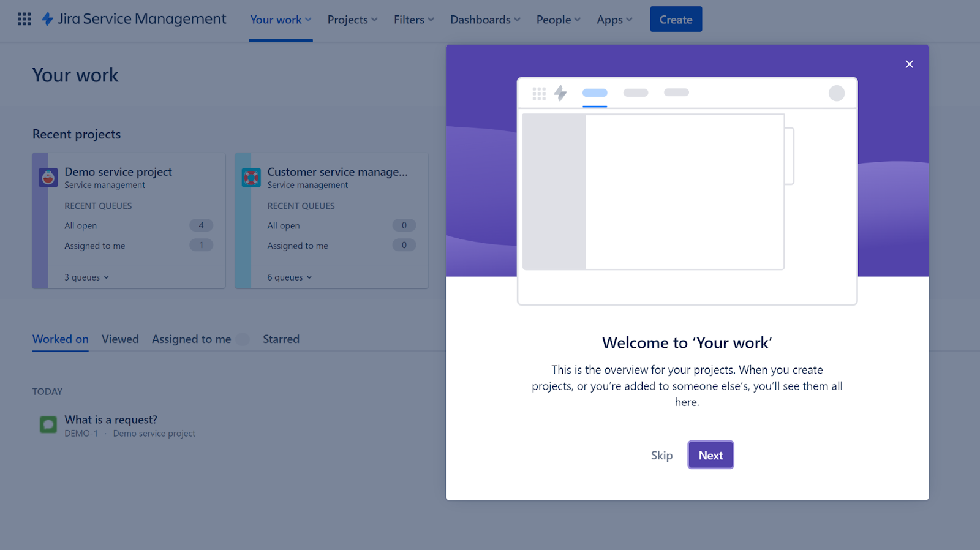Skip the welcome tour
The height and width of the screenshot is (550, 980).
pos(661,455)
